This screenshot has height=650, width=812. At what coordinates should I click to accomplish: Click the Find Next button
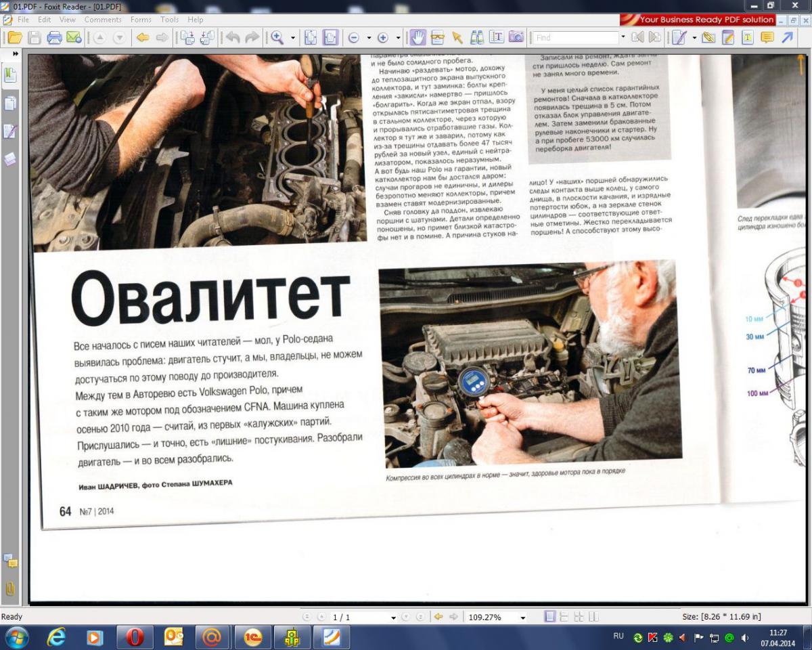[x=655, y=37]
